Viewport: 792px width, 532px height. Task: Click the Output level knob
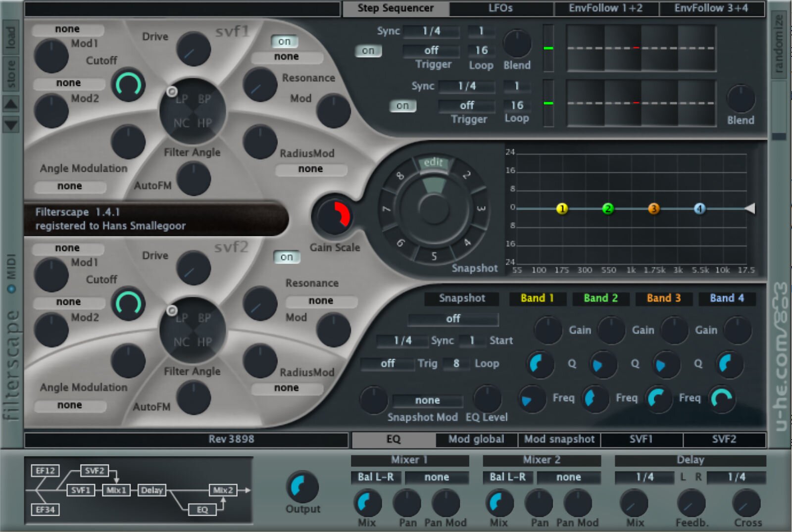pos(302,487)
